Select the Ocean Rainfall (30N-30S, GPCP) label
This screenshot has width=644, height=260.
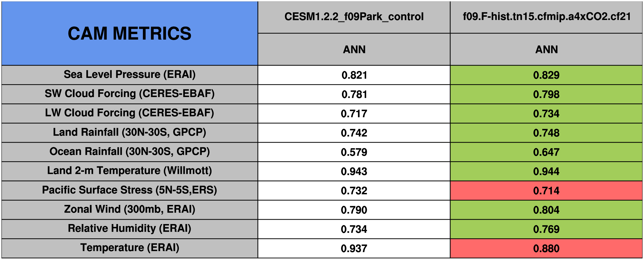130,152
